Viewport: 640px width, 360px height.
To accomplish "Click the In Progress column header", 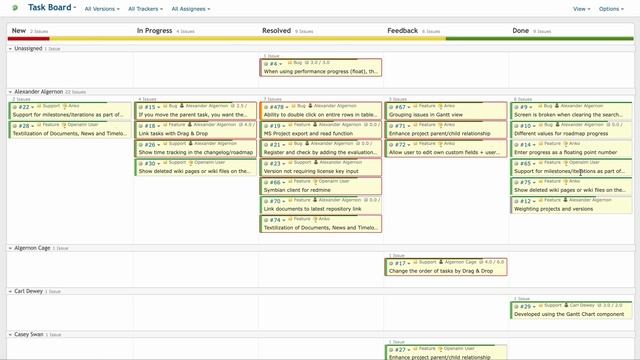I will (154, 31).
